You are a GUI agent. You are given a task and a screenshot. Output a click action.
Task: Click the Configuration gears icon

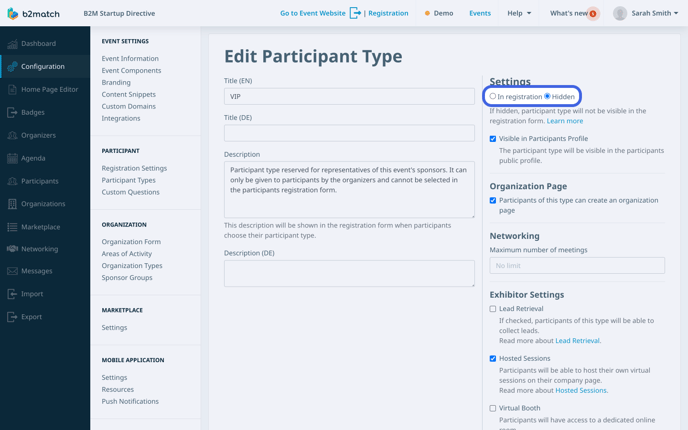coord(12,66)
